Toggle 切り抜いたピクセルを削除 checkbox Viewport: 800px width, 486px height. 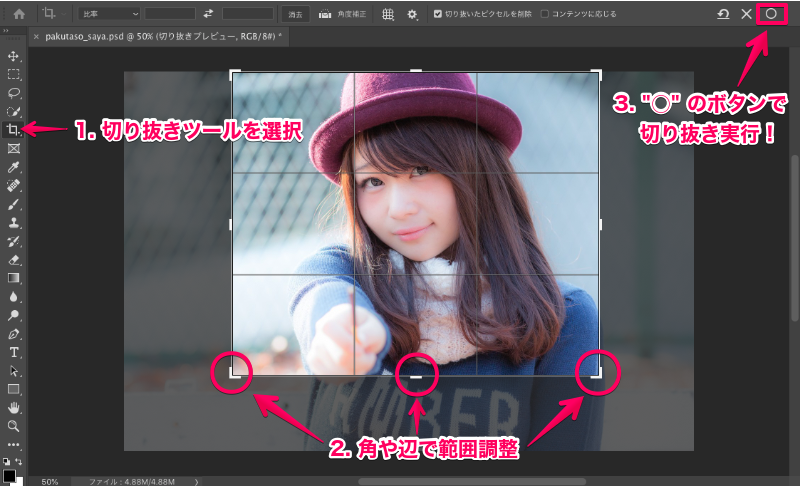[x=438, y=15]
